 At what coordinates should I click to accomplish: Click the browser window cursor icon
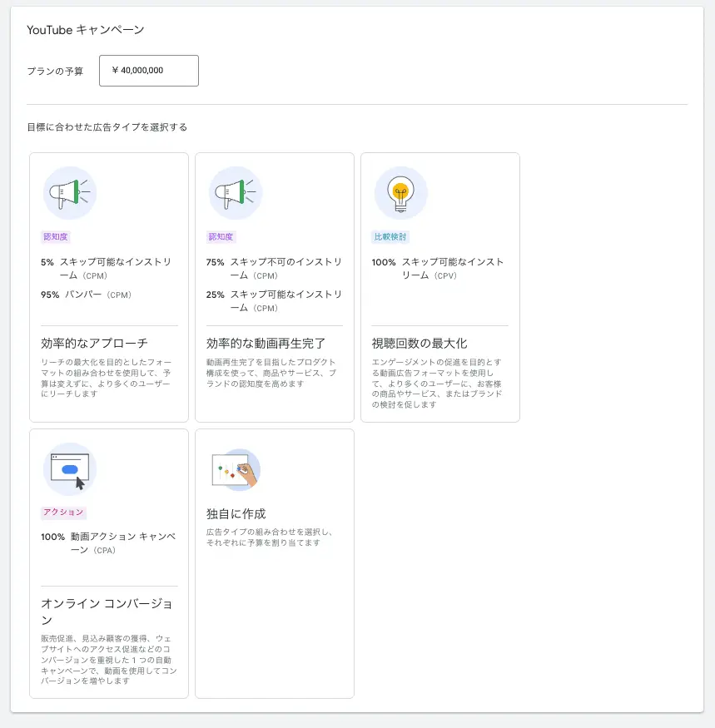[70, 469]
